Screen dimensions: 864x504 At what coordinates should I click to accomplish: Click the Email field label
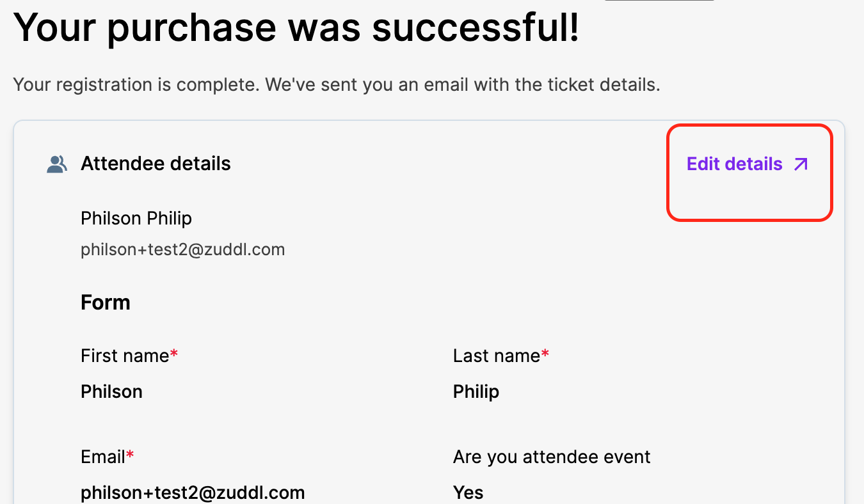[103, 457]
